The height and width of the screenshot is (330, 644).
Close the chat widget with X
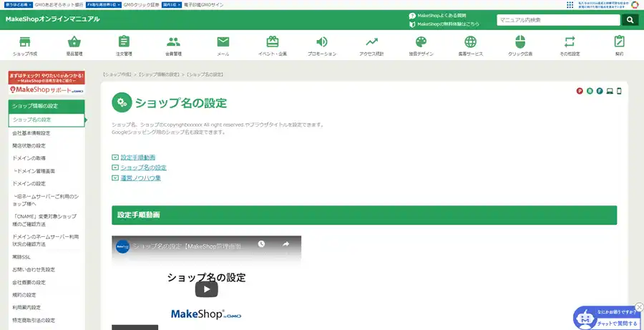pyautogui.click(x=639, y=307)
